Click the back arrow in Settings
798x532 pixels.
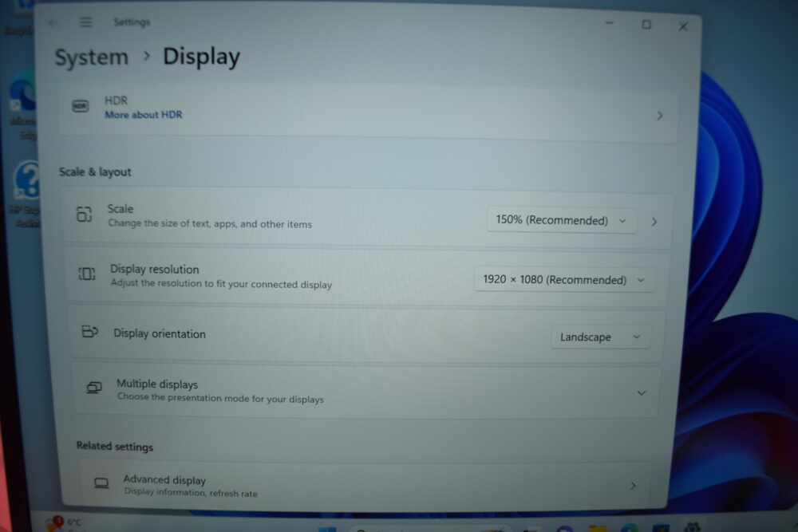point(53,22)
